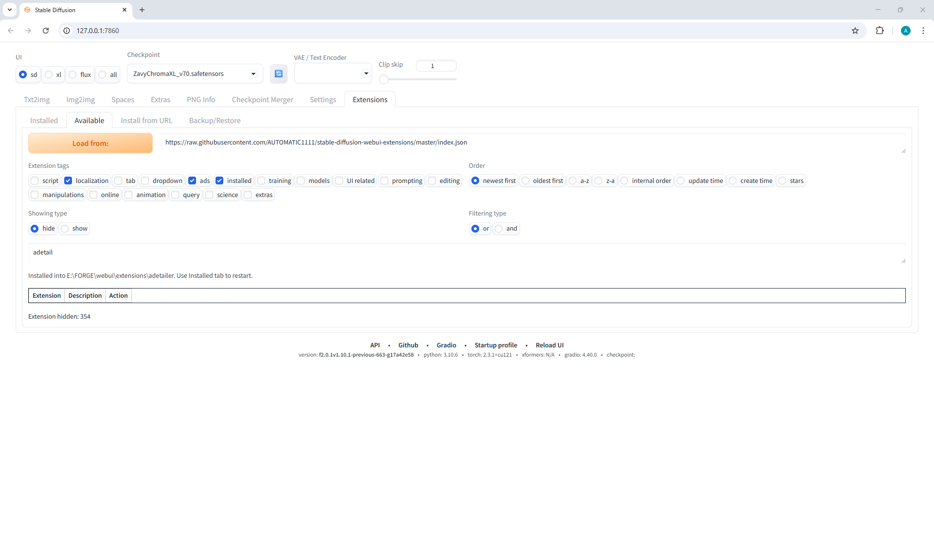
Task: Expand the Checkpoint dropdown
Action: 253,74
